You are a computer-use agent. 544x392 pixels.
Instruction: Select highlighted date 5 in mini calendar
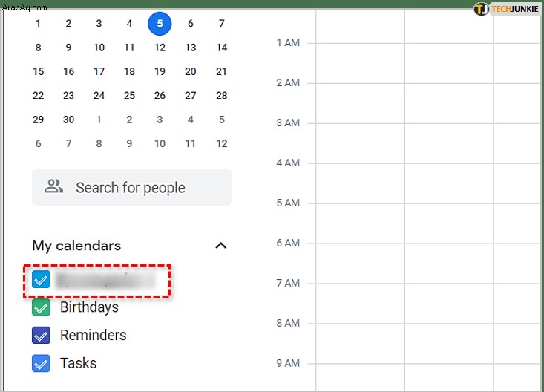point(160,24)
